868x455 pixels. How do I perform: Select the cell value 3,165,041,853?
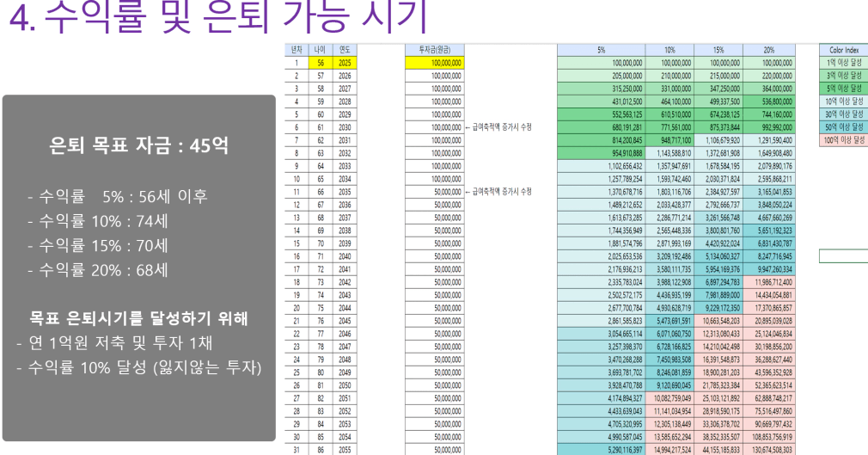(x=769, y=192)
